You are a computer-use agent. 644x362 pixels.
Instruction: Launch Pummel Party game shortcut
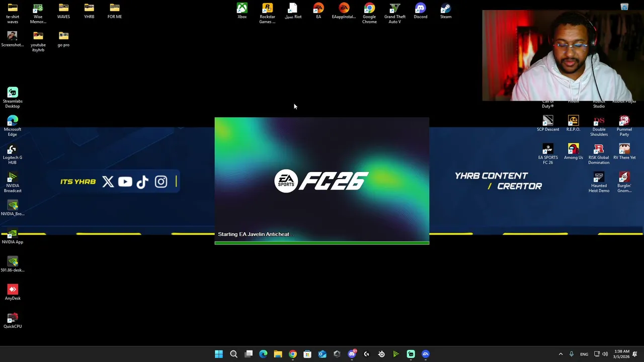[x=624, y=126]
